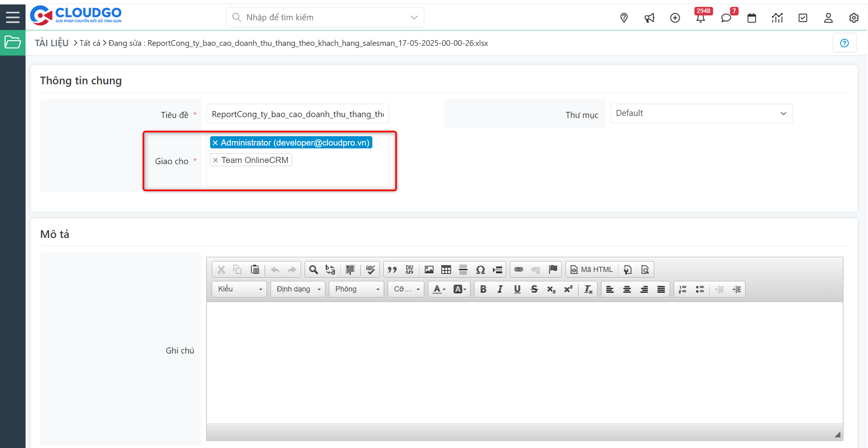Toggle bold formatting in the editor
Viewport: 868px width, 448px height.
pos(483,289)
